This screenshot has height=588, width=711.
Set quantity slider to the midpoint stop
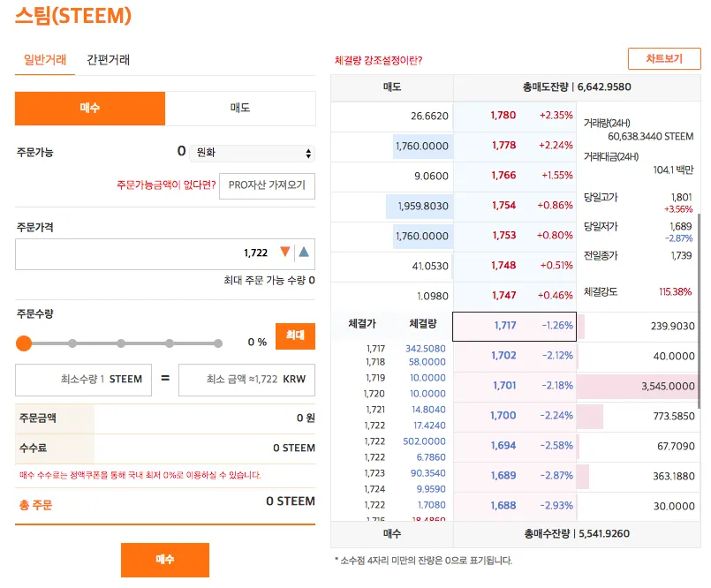click(x=121, y=343)
